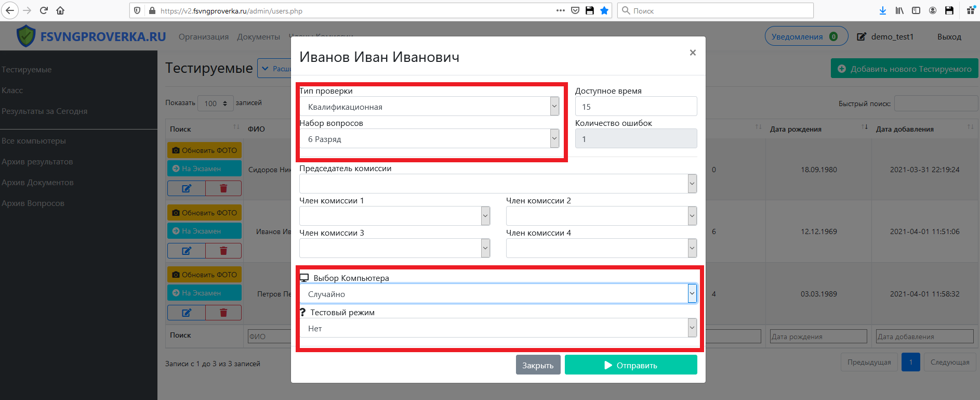The width and height of the screenshot is (980, 400).
Task: Expand the Набор вопросов dropdown
Action: [429, 139]
